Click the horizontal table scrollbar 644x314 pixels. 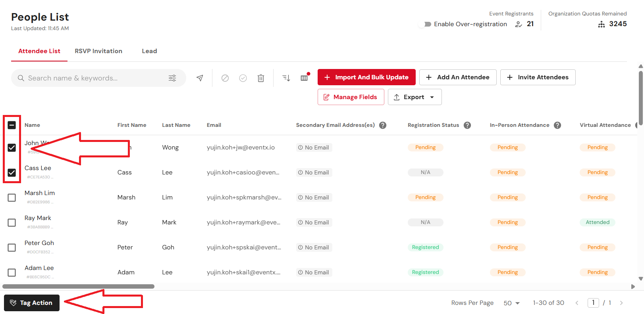[78, 286]
